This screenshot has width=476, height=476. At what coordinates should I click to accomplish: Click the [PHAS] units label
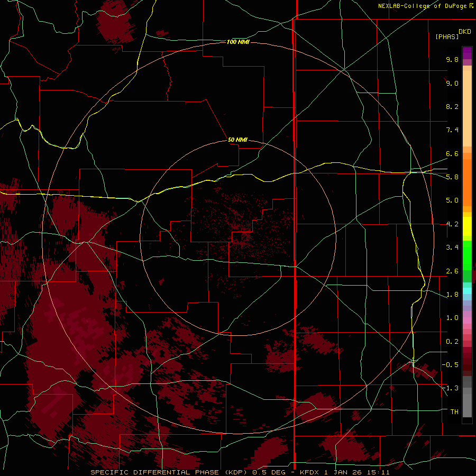pos(447,36)
